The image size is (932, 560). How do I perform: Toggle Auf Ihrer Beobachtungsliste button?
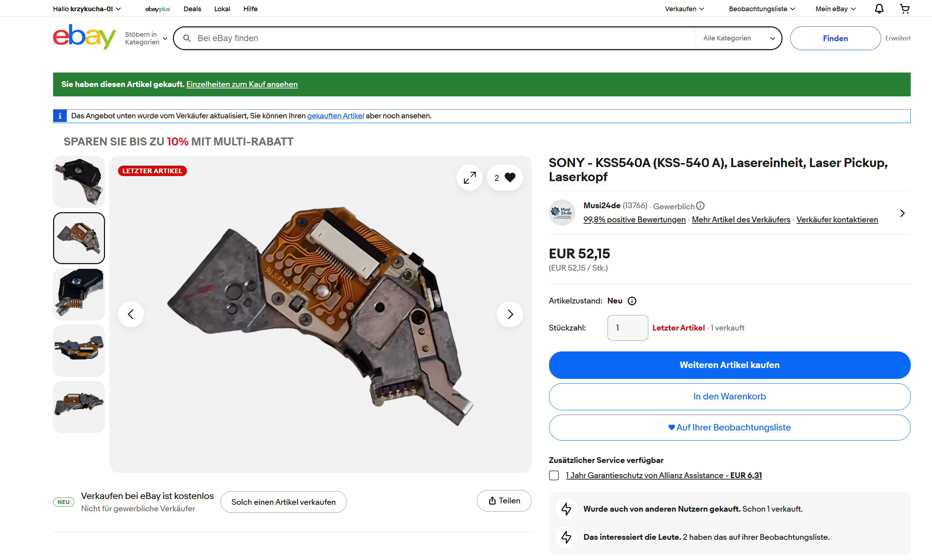[x=729, y=427]
